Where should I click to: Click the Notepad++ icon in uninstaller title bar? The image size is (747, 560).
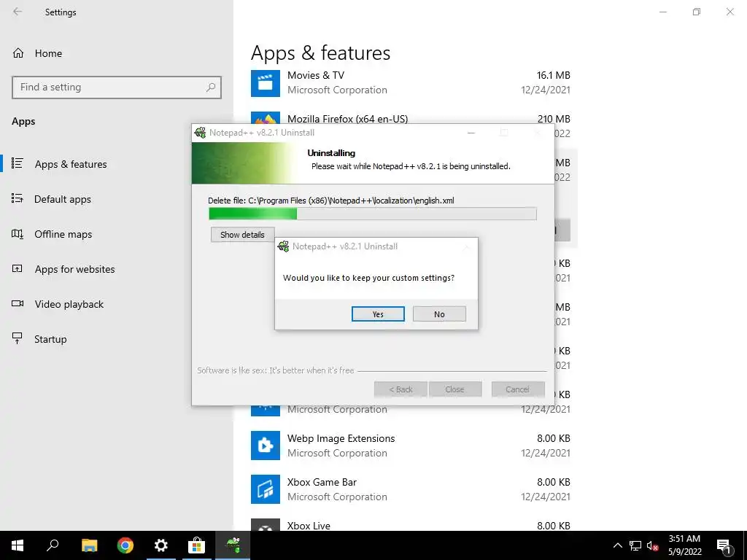201,133
